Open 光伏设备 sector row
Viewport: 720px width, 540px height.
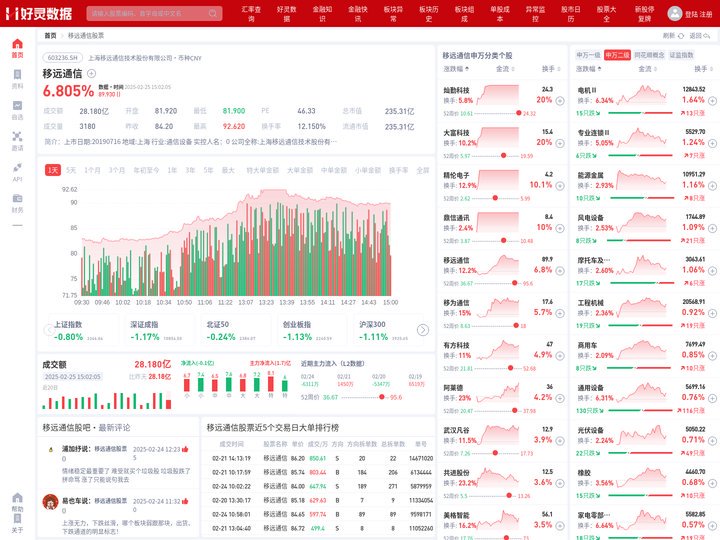click(646, 441)
